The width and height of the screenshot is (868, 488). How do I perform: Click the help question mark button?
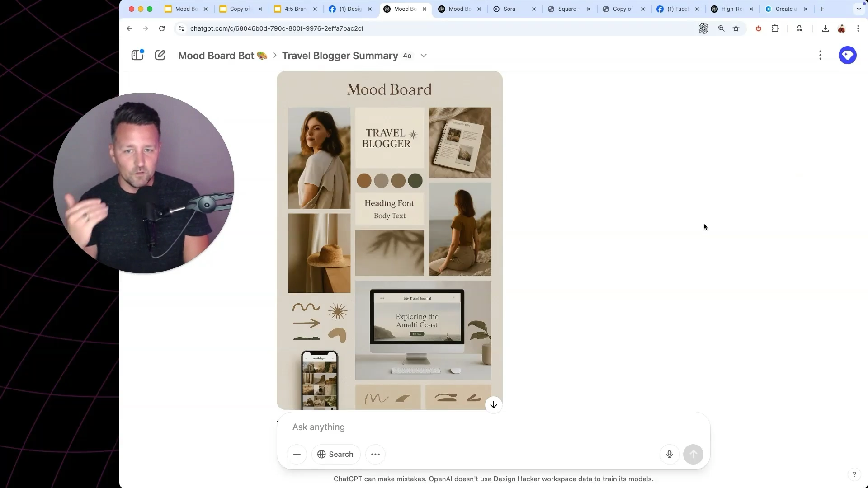tap(854, 474)
